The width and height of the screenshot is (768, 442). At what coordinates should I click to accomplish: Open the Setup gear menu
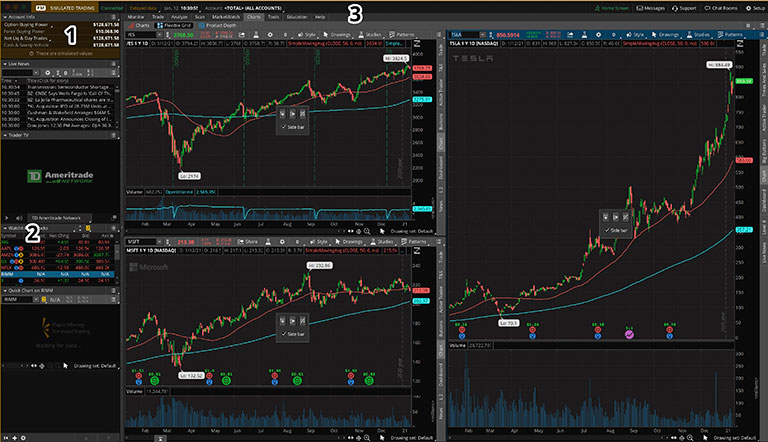[755, 8]
